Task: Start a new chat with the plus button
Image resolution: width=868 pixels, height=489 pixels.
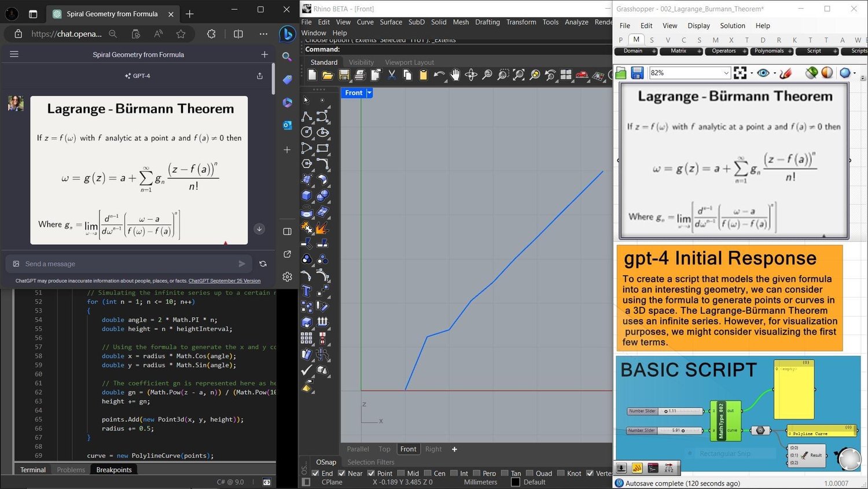Action: tap(264, 54)
